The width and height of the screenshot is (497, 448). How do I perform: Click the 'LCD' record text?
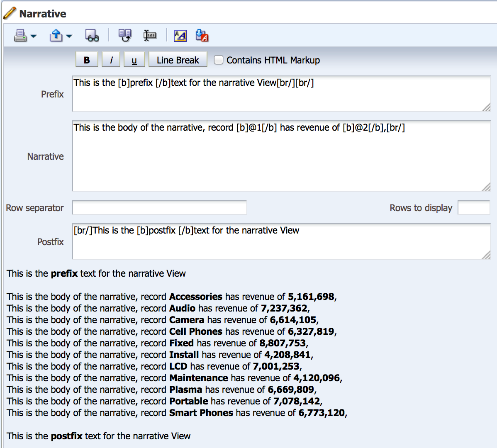pos(178,366)
